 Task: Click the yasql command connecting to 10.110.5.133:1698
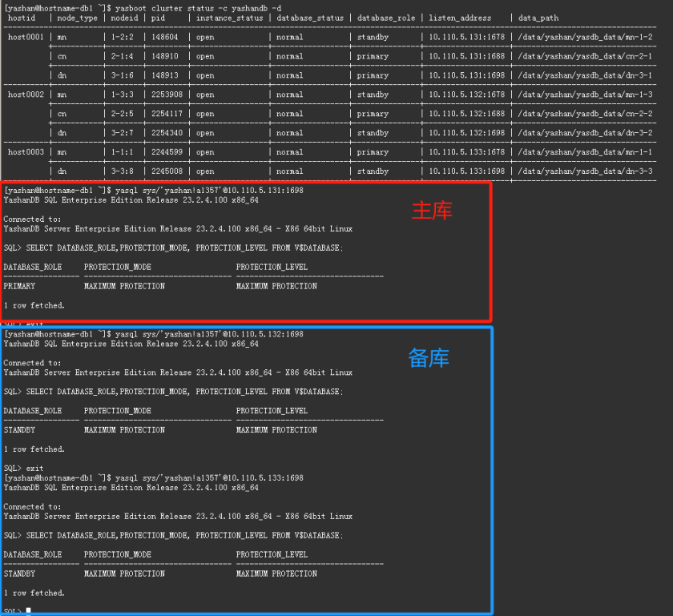click(x=209, y=477)
